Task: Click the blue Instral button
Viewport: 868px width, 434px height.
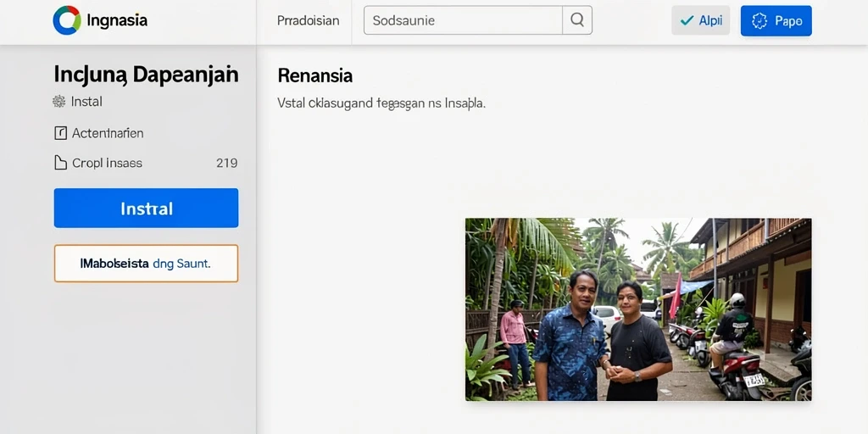Action: [146, 209]
